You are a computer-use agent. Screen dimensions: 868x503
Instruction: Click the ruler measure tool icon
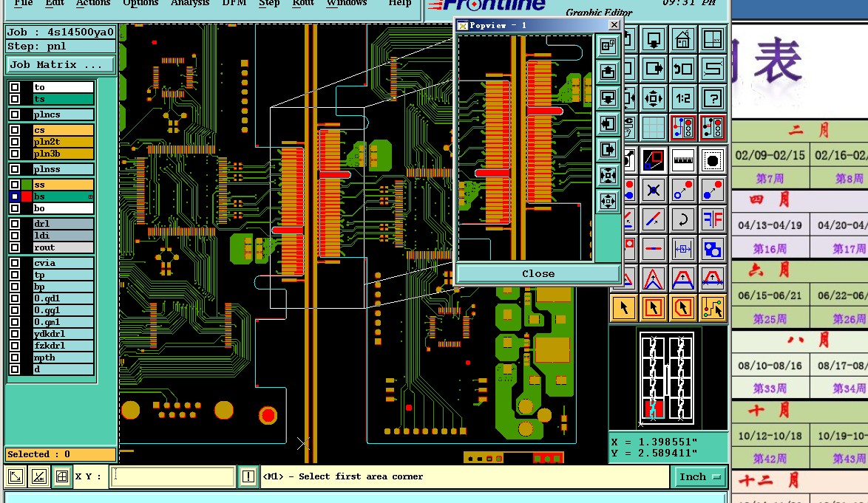point(683,161)
